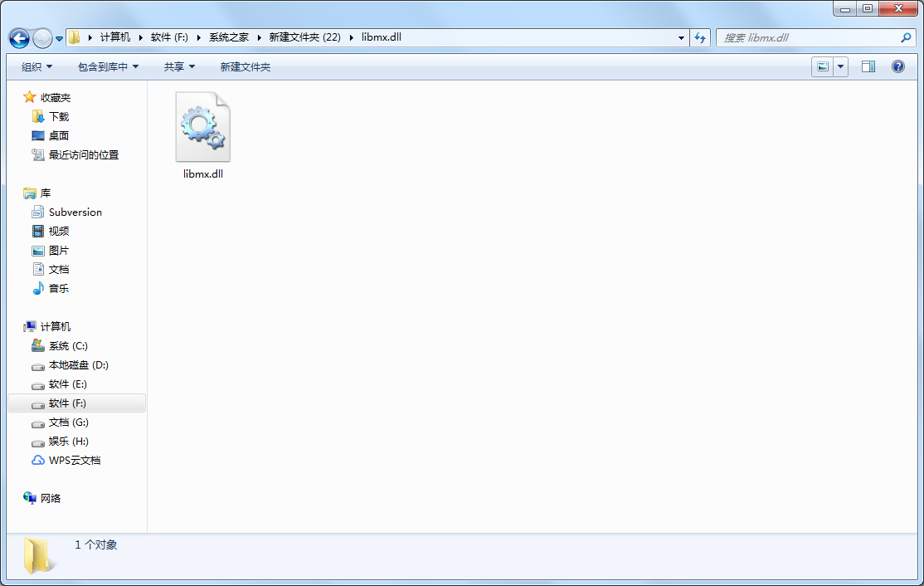Click the blue Help icon
Image resolution: width=924 pixels, height=586 pixels.
[898, 66]
